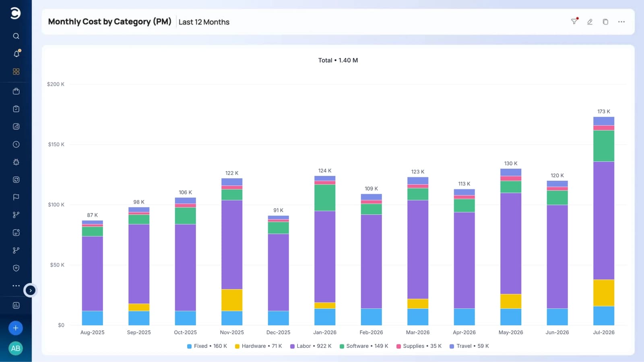Open the bug icon in the sidebar

click(16, 162)
